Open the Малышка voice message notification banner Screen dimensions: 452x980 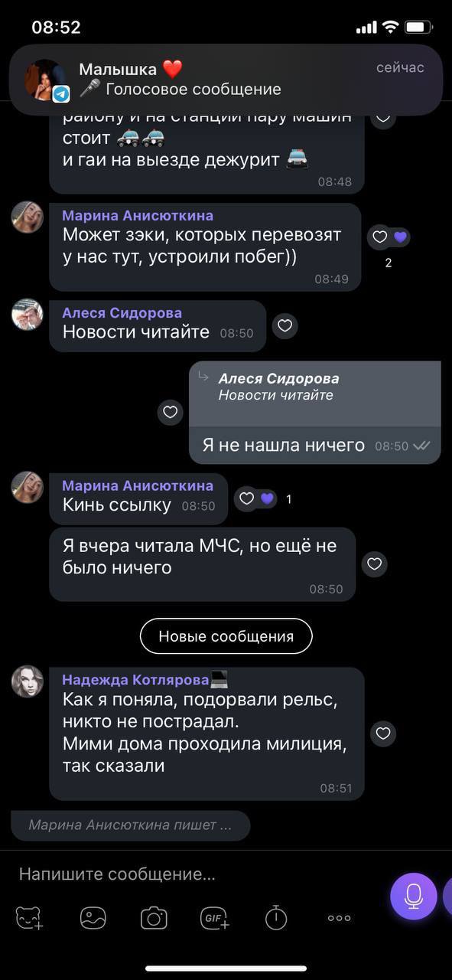[226, 80]
